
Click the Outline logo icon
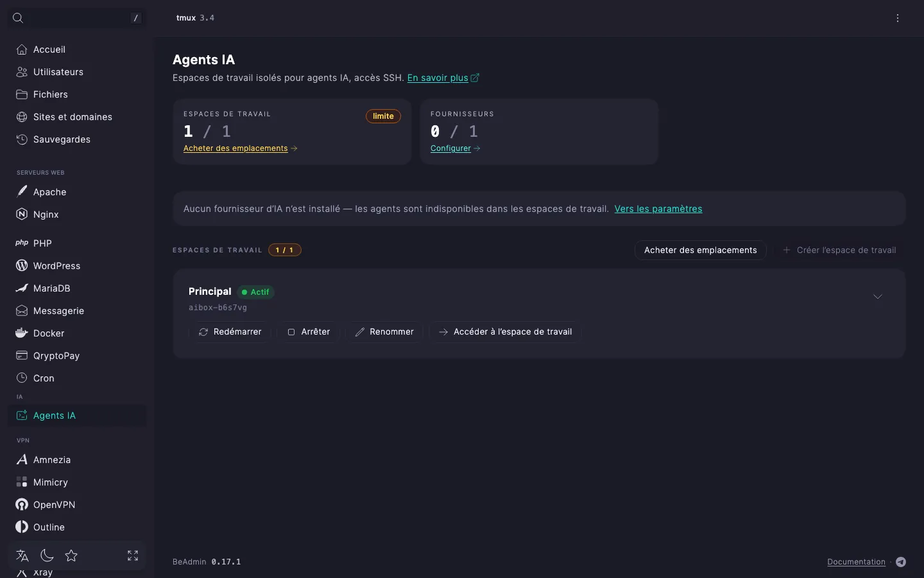click(22, 527)
